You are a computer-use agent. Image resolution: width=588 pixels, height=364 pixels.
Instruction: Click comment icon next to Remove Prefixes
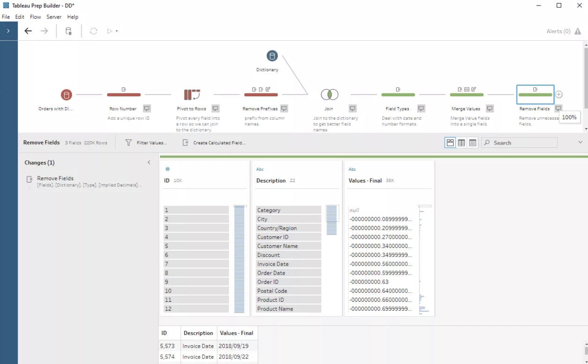[x=284, y=109]
